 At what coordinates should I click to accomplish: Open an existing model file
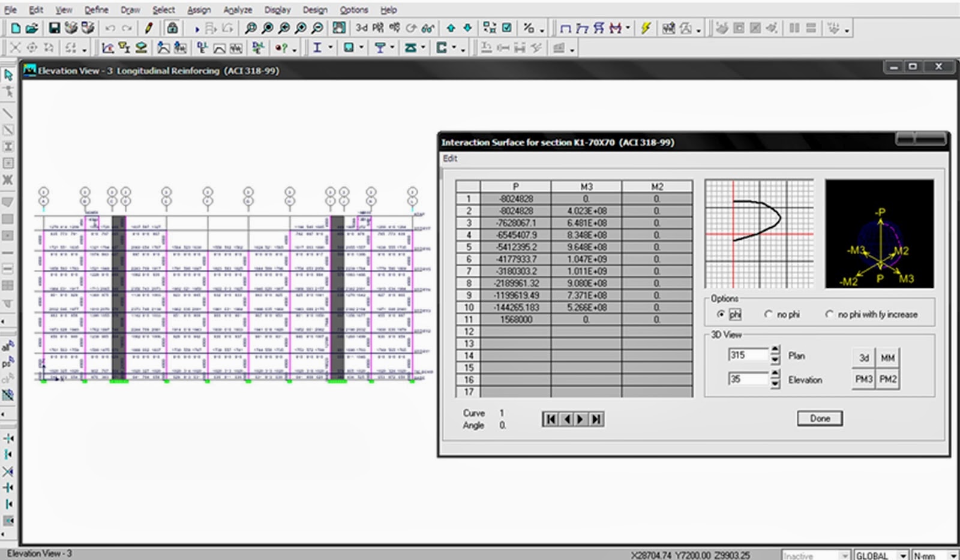point(32,28)
